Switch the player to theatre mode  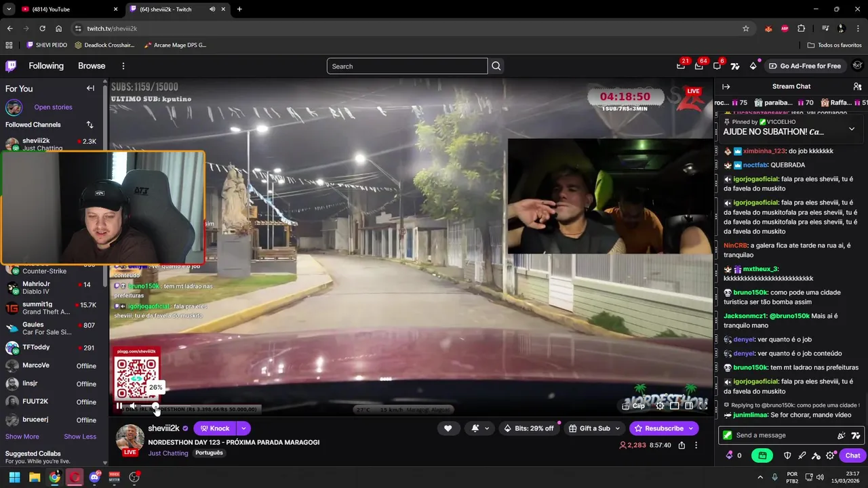(674, 405)
